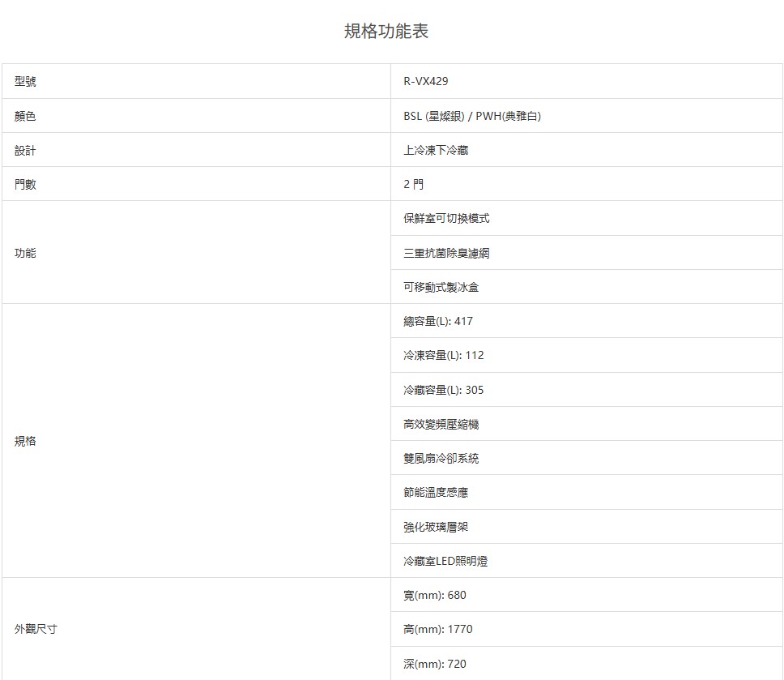Click the 功能 category label
Viewport: 784px width, 680px height.
click(x=25, y=253)
